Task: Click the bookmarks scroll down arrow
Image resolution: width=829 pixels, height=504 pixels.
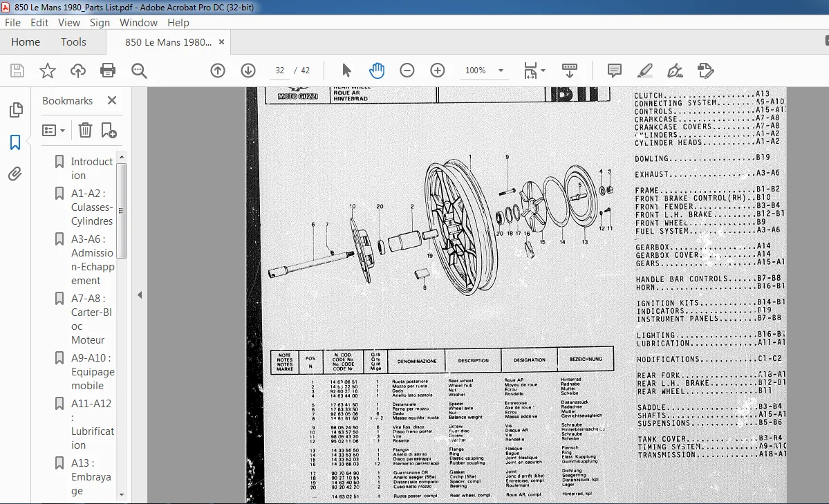Action: [x=122, y=494]
